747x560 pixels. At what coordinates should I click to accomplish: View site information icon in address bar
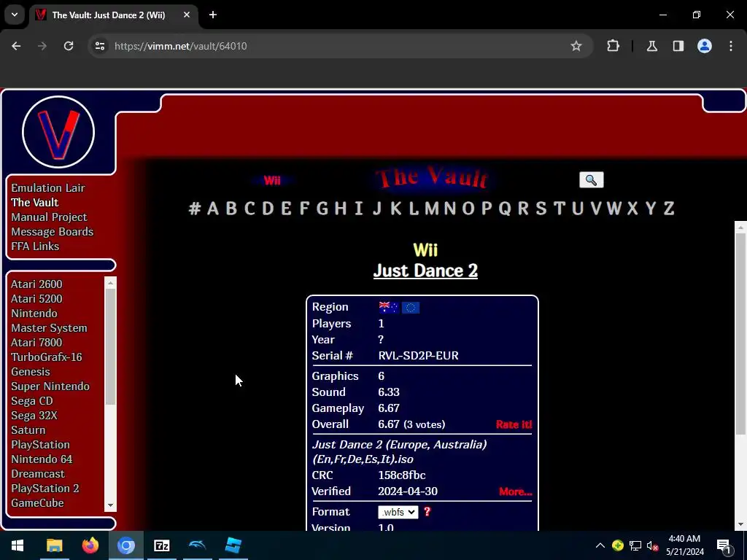tap(99, 46)
